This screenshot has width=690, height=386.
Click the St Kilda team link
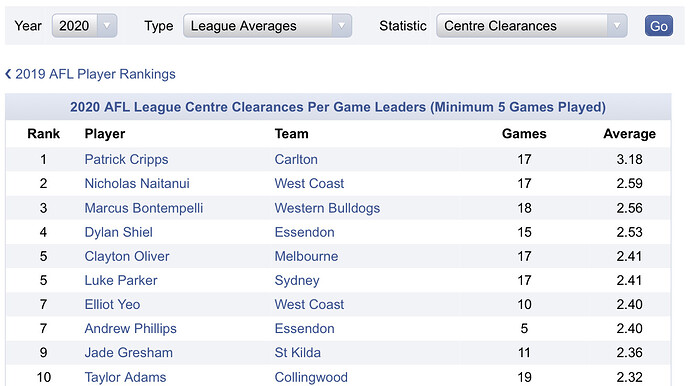[297, 353]
